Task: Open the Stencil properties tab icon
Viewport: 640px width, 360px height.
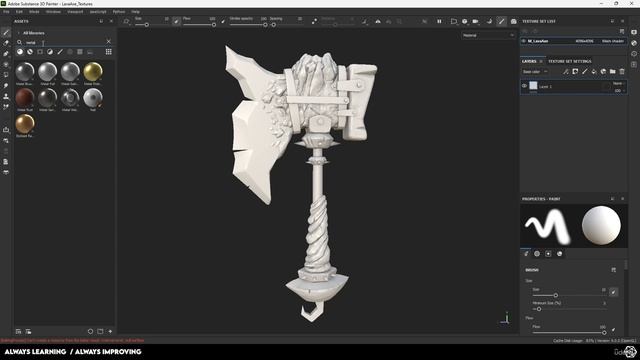Action: 548,254
